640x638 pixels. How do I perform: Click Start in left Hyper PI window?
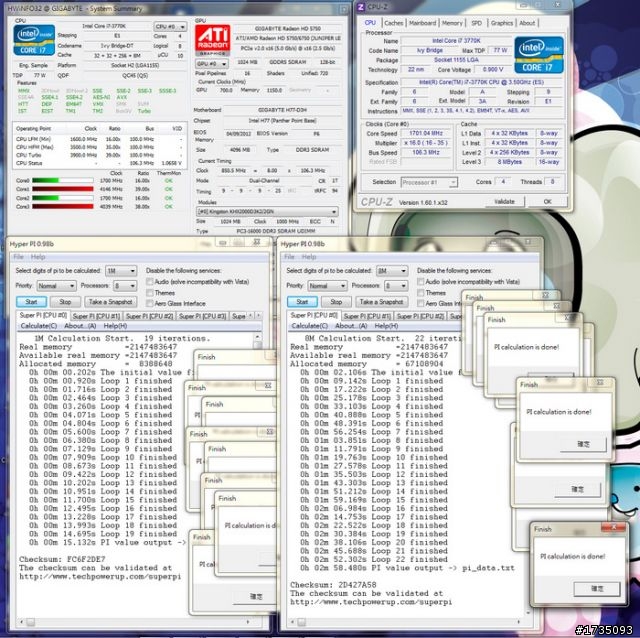tap(31, 302)
